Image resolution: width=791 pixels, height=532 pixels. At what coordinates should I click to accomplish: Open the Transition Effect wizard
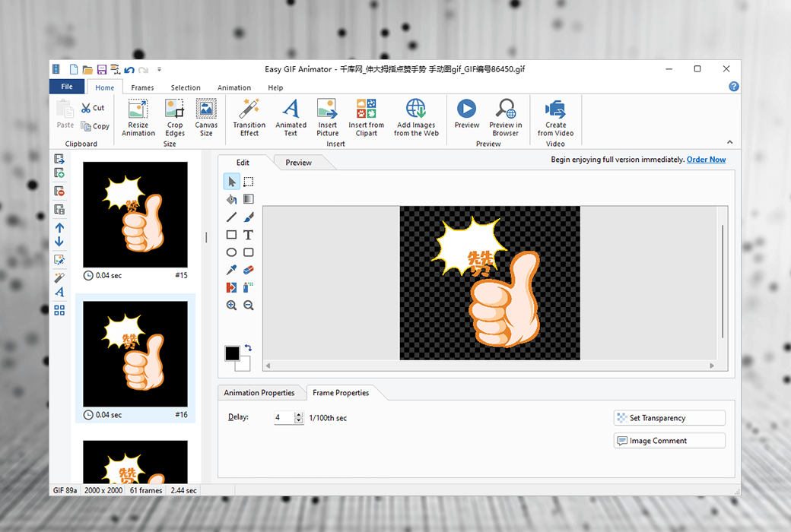point(249,118)
